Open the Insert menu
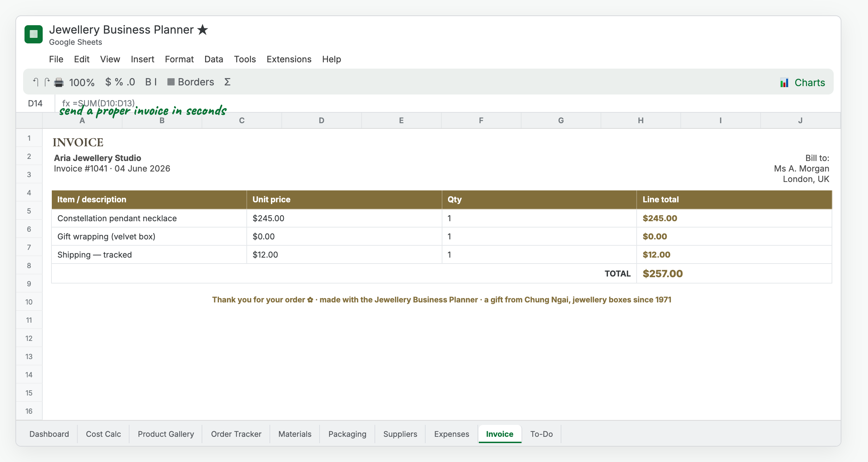 142,59
